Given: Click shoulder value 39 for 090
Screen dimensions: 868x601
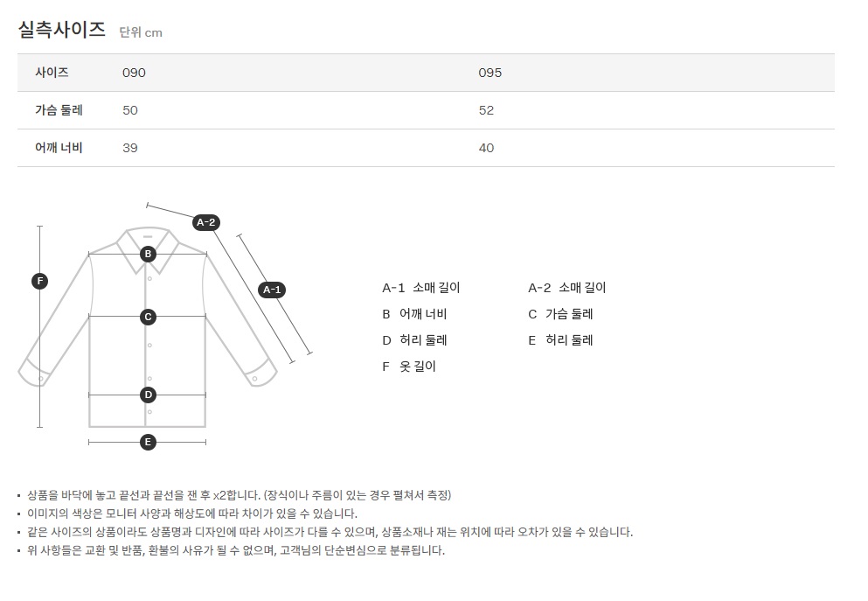Looking at the screenshot, I should click(x=130, y=148).
